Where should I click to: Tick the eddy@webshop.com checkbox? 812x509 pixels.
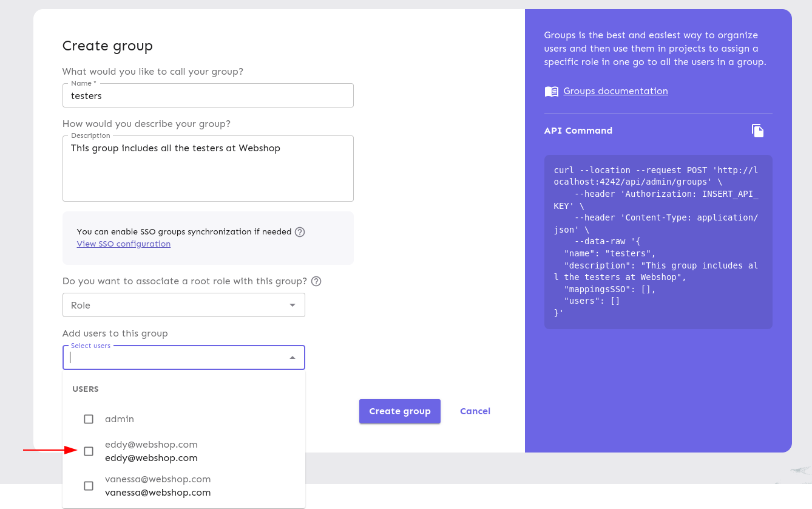click(89, 451)
